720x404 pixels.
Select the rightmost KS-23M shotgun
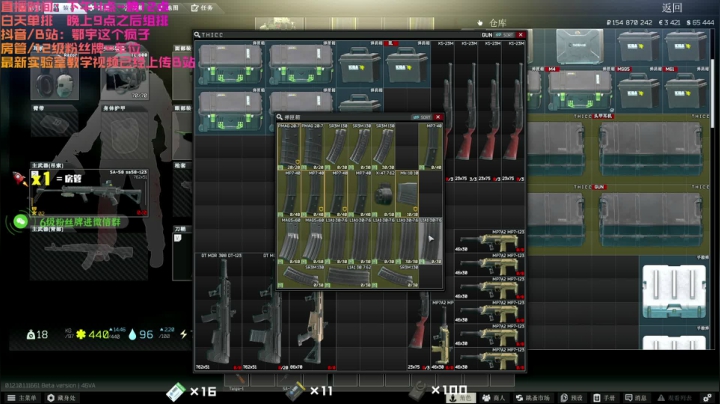pos(513,111)
